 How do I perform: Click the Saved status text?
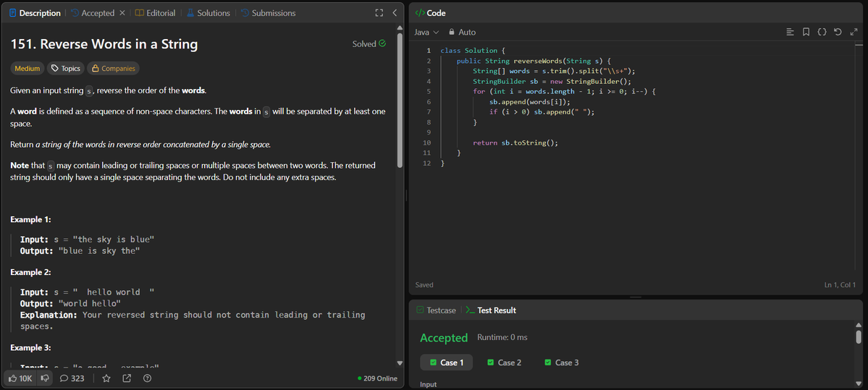(424, 285)
